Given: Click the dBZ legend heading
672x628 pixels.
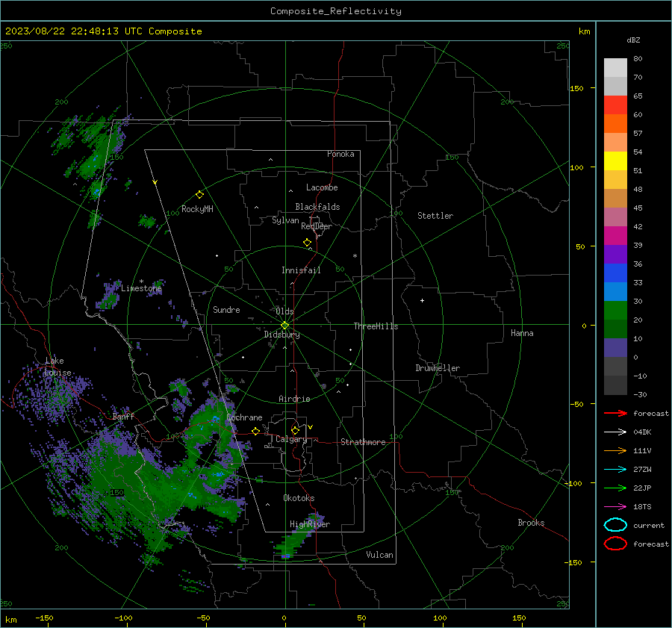Looking at the screenshot, I should 633,40.
